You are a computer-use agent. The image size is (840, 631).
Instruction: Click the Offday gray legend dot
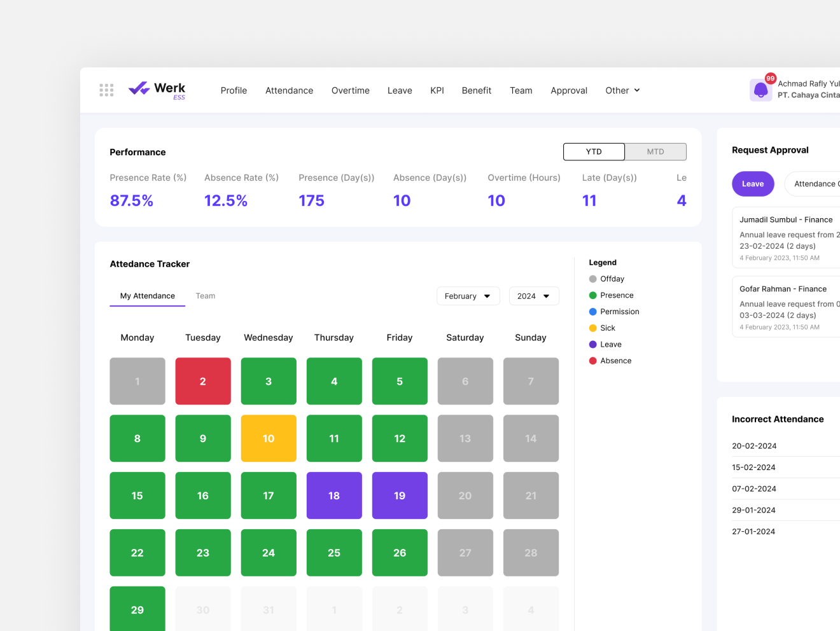[x=593, y=279]
